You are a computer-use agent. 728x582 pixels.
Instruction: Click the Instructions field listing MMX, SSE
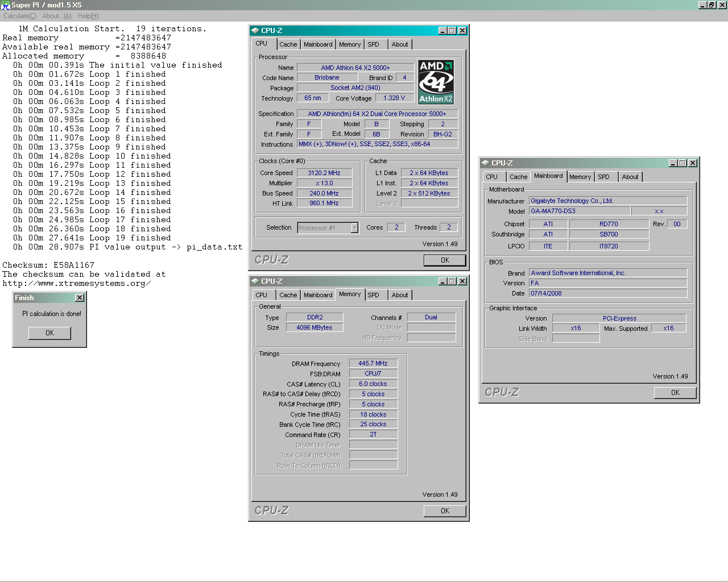click(x=378, y=144)
